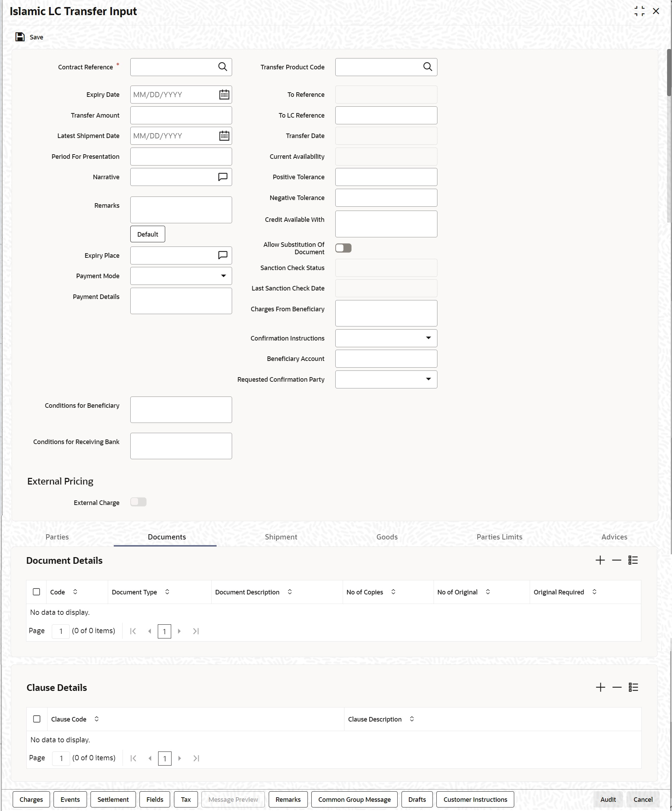
Task: Check the Document Details select-all checkbox
Action: pyautogui.click(x=36, y=592)
